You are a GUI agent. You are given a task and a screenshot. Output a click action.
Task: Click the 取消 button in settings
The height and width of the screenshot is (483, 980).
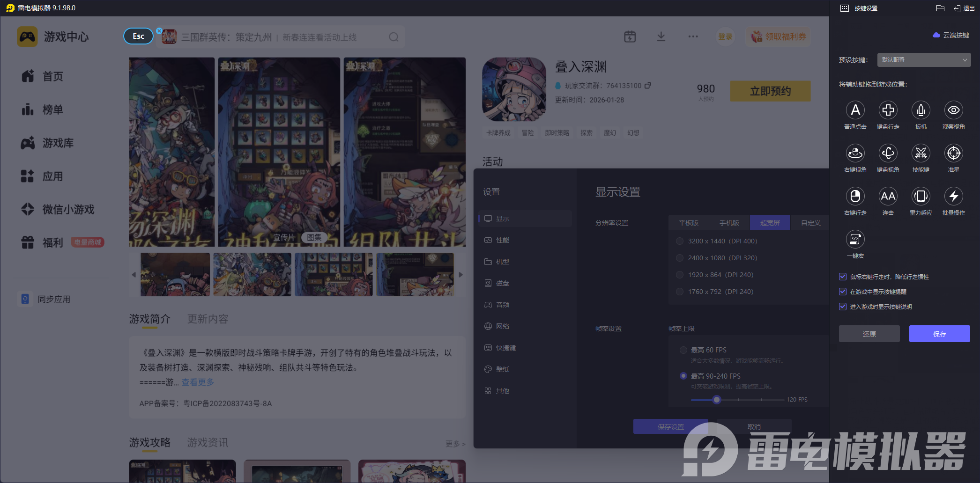pyautogui.click(x=754, y=426)
